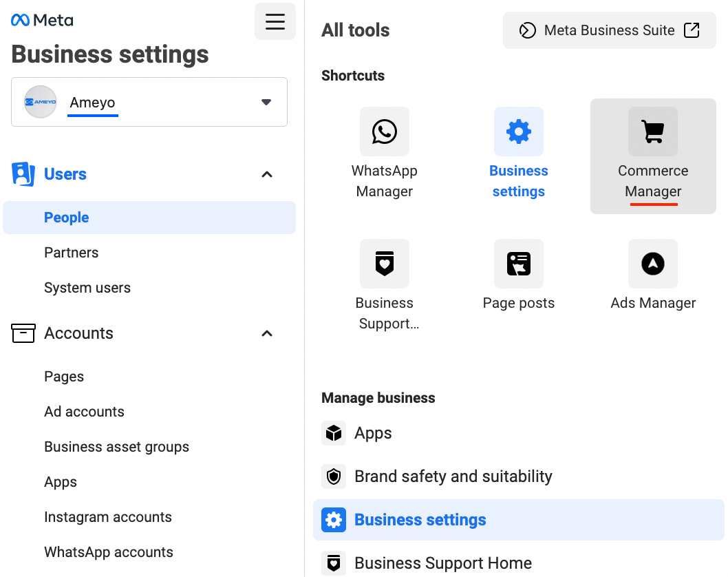
Task: Open Meta Business Suite button
Action: click(609, 30)
